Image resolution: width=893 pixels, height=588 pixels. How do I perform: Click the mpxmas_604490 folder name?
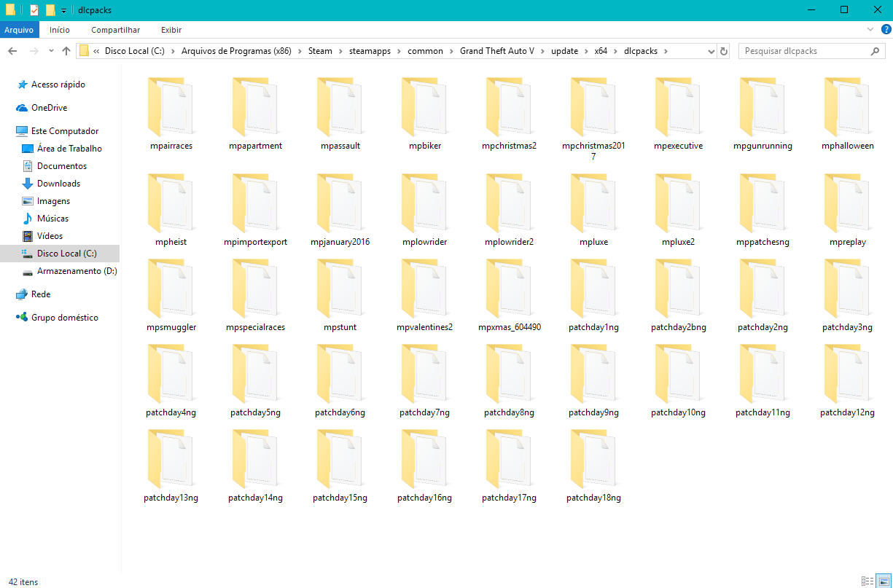(510, 327)
